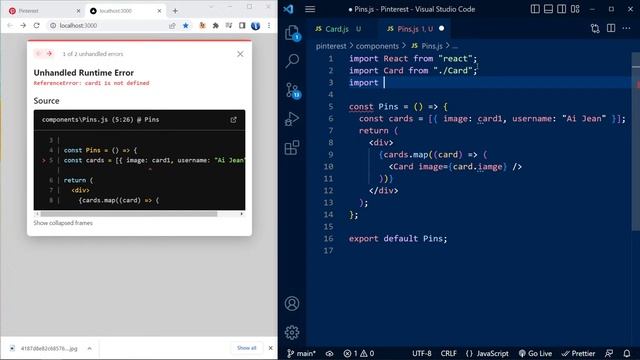The height and width of the screenshot is (360, 640).
Task: Split the editor to the right
Action: click(611, 28)
